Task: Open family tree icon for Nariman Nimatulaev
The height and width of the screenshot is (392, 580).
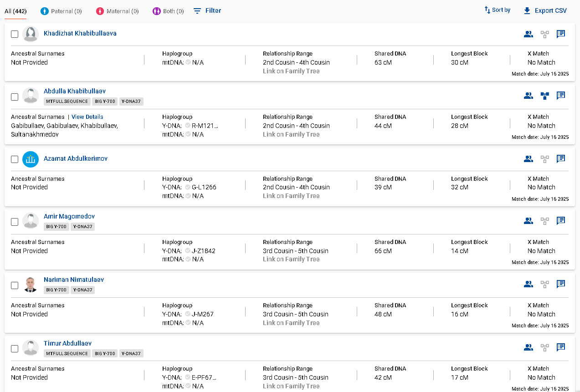Action: [544, 284]
